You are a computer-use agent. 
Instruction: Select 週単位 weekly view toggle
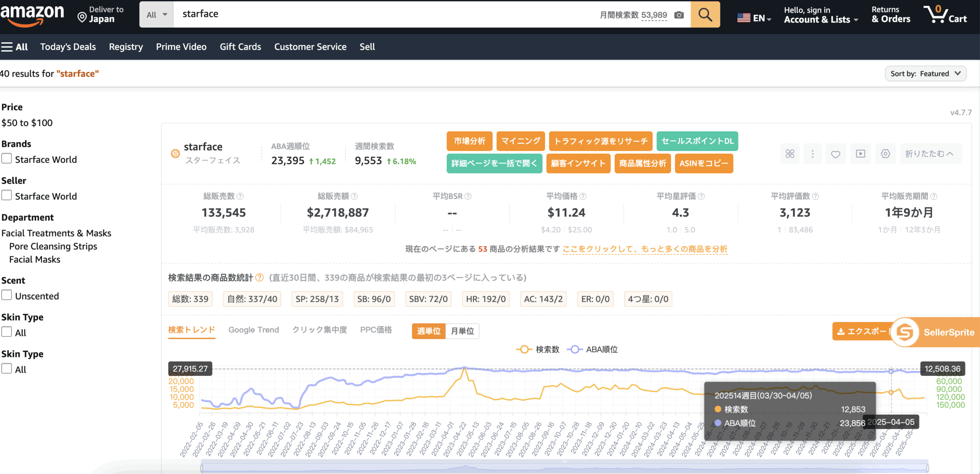[429, 331]
